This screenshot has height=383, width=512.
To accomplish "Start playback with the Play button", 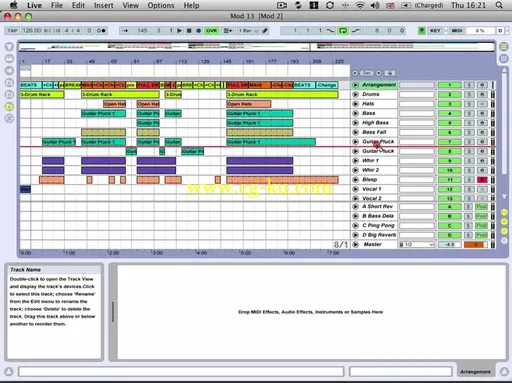I will (179, 31).
